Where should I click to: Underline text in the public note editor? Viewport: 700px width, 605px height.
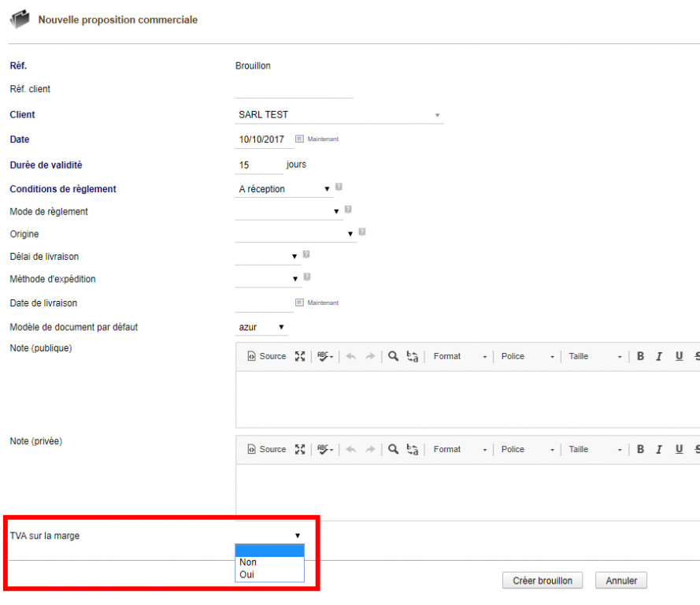point(679,356)
